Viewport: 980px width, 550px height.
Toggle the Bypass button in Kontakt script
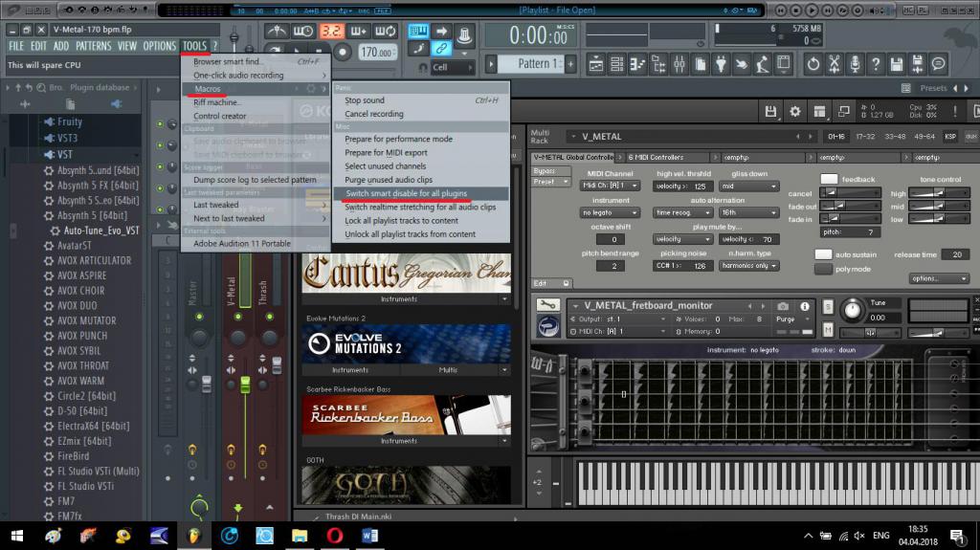tap(550, 170)
